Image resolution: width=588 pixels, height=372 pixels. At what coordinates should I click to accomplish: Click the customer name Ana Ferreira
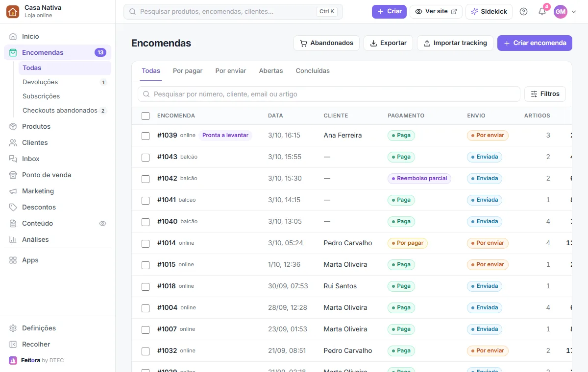343,135
